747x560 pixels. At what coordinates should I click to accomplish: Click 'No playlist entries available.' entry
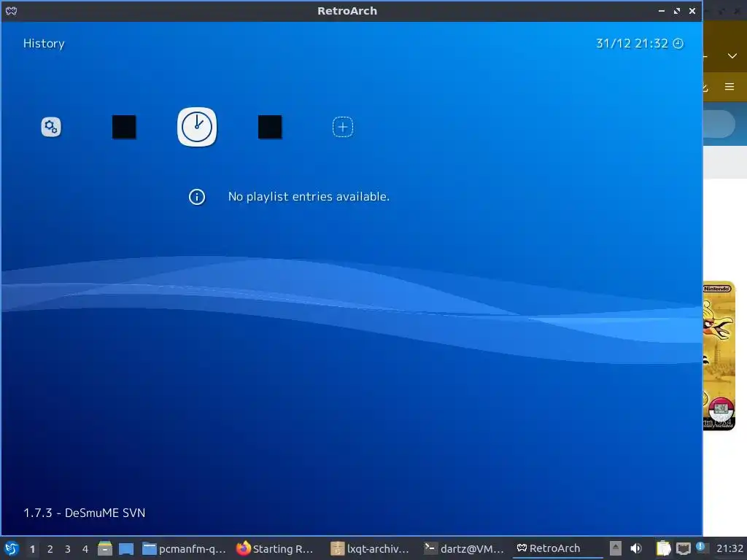309,197
